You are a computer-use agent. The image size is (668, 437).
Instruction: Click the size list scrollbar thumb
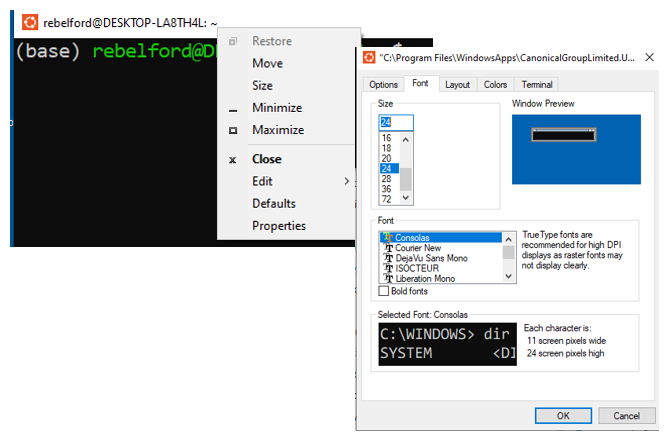pyautogui.click(x=406, y=179)
